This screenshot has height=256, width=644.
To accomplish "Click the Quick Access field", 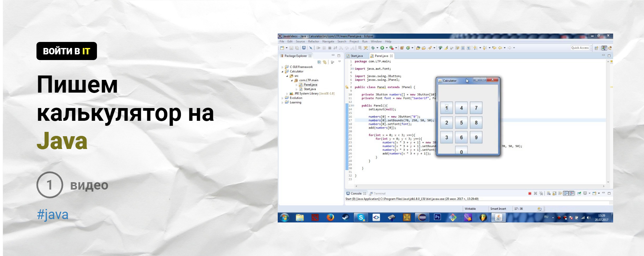I will coord(580,48).
